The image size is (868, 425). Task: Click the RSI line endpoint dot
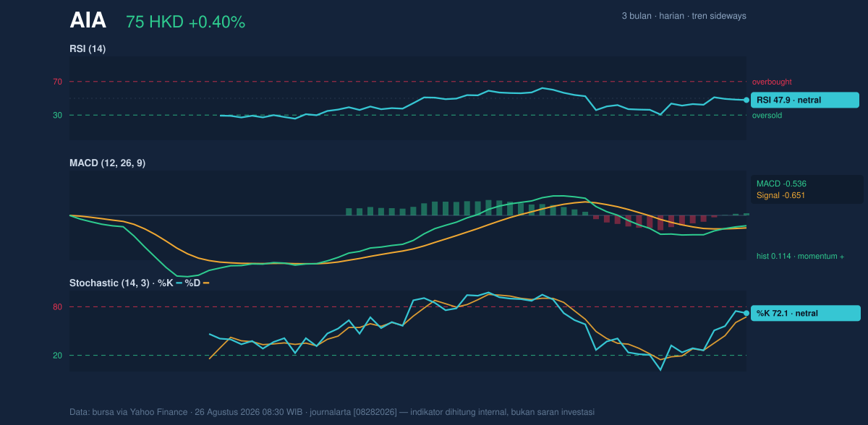(746, 100)
